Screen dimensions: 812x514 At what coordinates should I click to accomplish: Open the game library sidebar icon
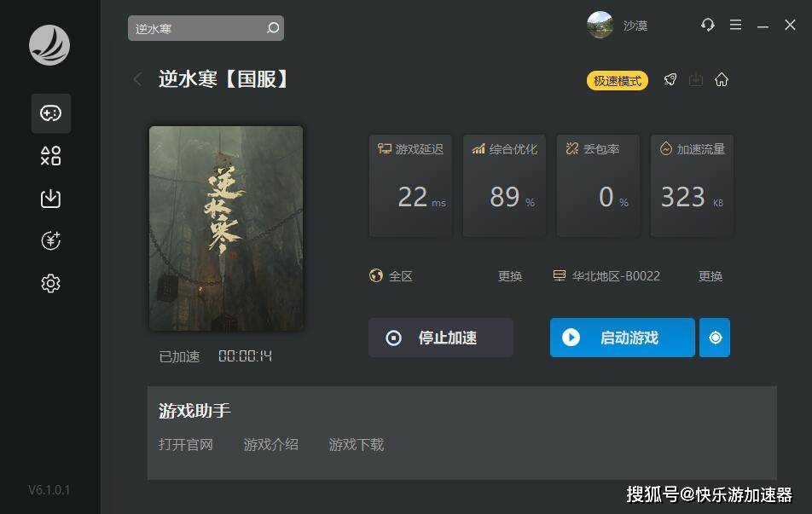[x=51, y=113]
